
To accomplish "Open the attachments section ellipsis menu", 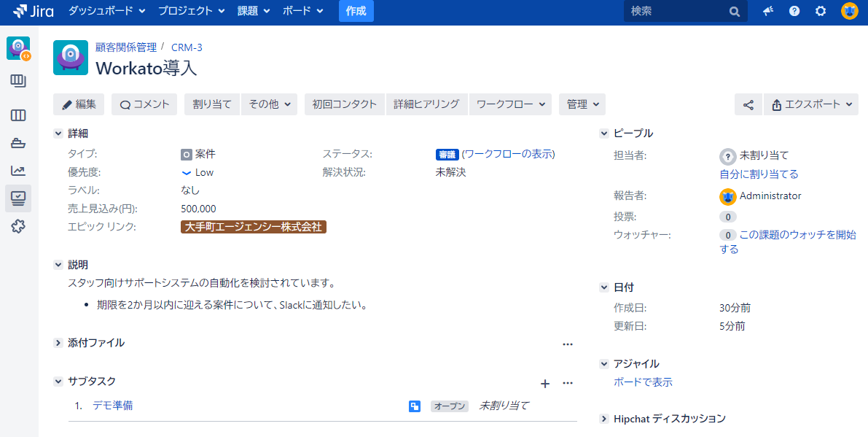I will click(568, 344).
